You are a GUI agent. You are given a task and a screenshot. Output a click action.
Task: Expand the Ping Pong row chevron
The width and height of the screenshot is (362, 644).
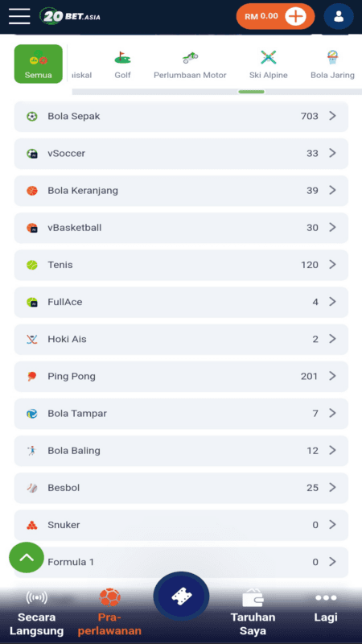(332, 376)
